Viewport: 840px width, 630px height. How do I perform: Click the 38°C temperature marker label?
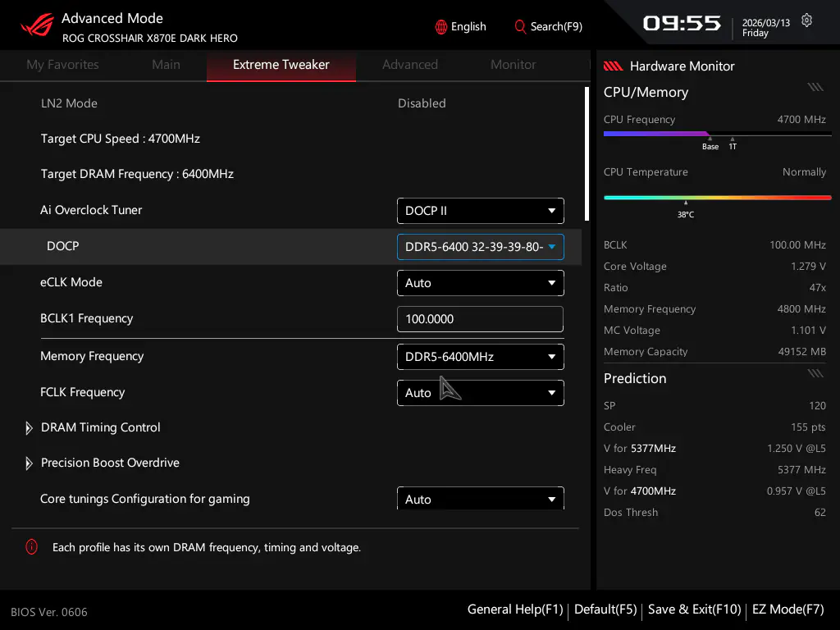pyautogui.click(x=685, y=214)
